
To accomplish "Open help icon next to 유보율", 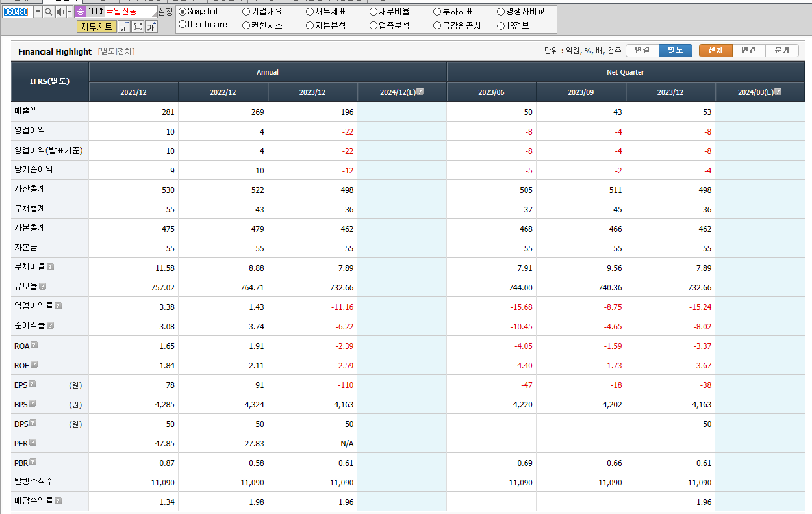I will [x=42, y=287].
